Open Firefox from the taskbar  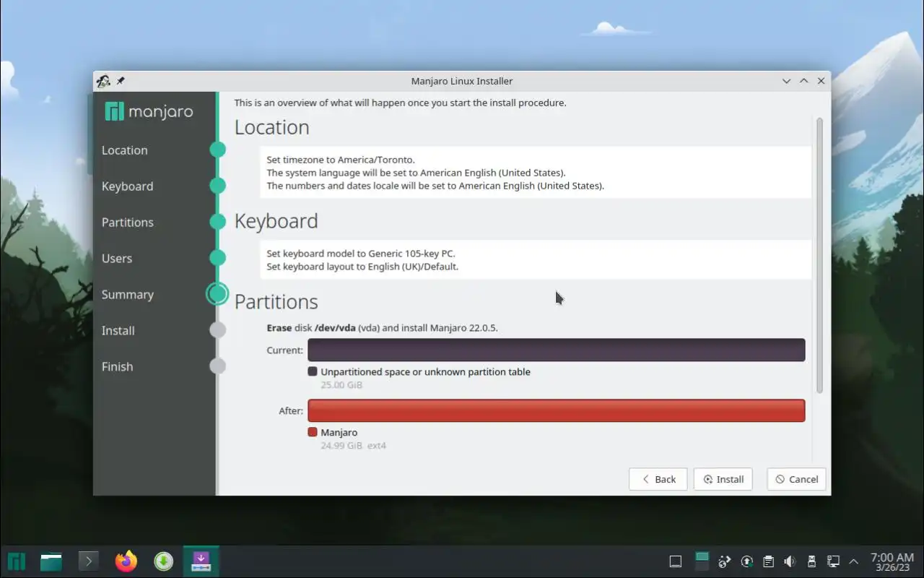coord(126,561)
